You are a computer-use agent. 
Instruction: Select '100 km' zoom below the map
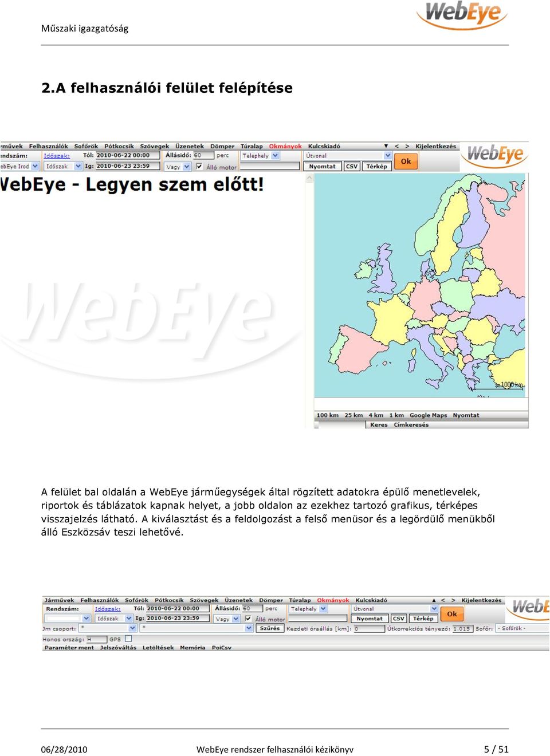click(328, 416)
